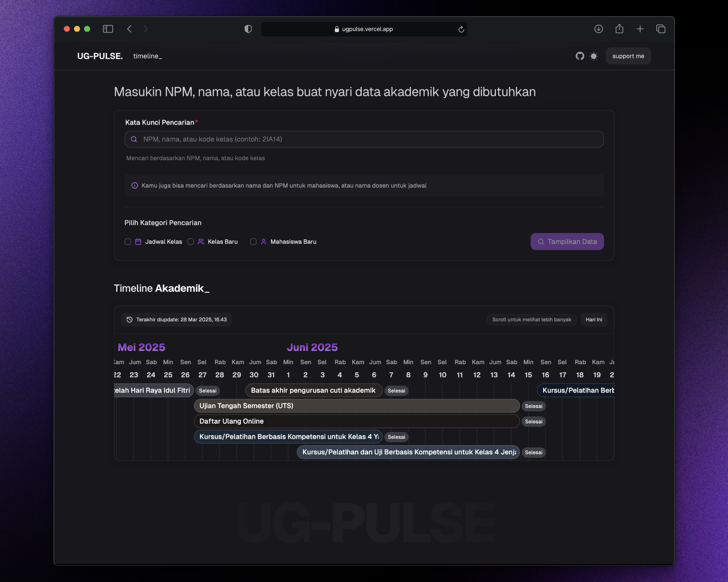Click the Hari Ini button
Screen dimensions: 728x582
pos(594,319)
